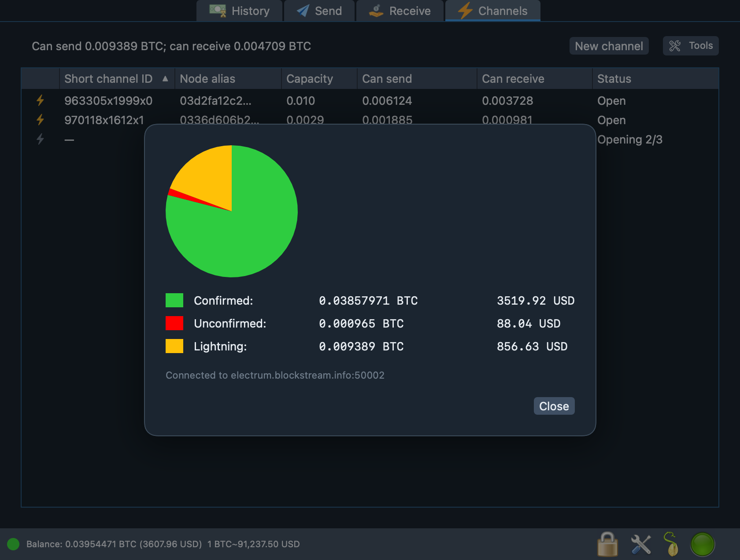Screen dimensions: 740x560
Task: Go to the Receive tab
Action: [400, 11]
